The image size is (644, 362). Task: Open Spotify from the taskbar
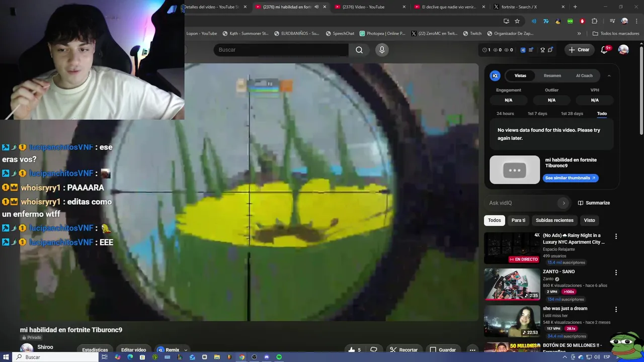[x=279, y=357]
